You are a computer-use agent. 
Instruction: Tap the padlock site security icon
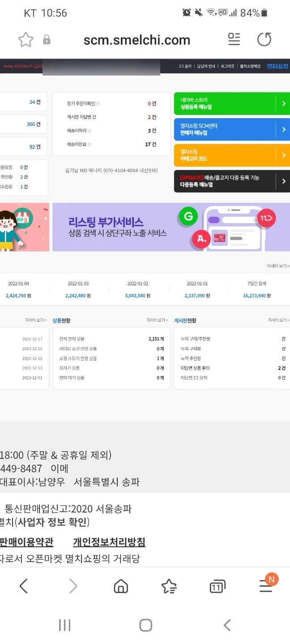pos(47,40)
